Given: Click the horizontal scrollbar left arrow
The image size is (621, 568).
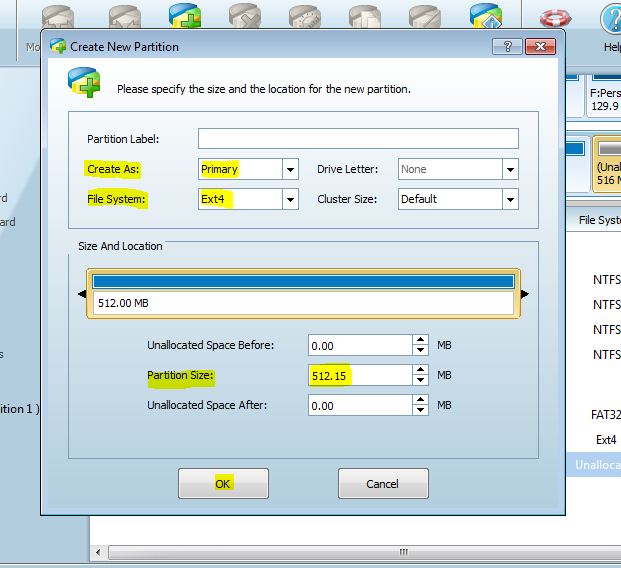Looking at the screenshot, I should click(x=98, y=552).
